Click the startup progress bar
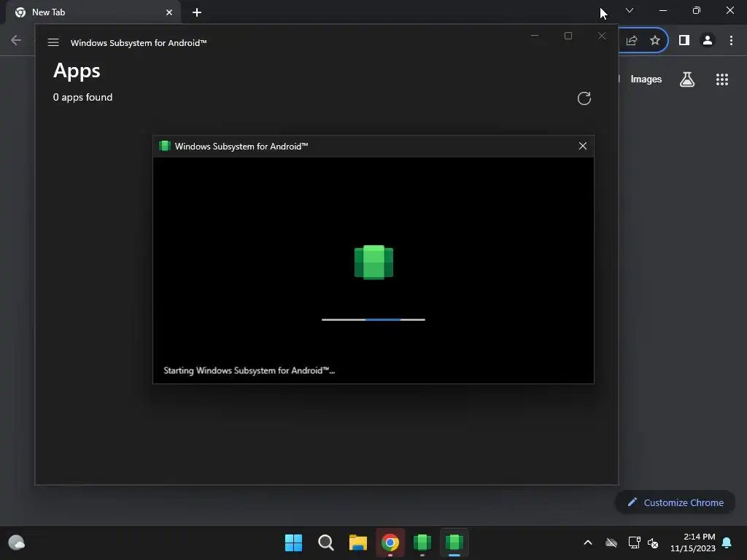The width and height of the screenshot is (747, 560). pos(373,319)
